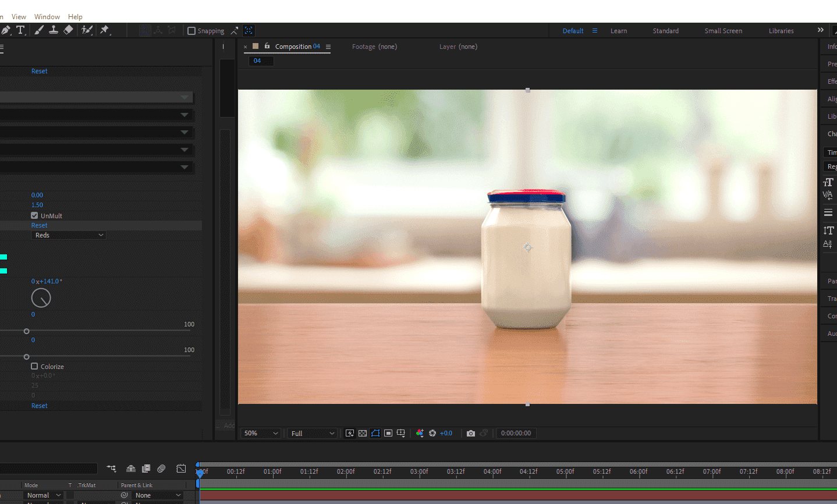Select the Roto Brush tool
The image size is (837, 504).
(87, 30)
